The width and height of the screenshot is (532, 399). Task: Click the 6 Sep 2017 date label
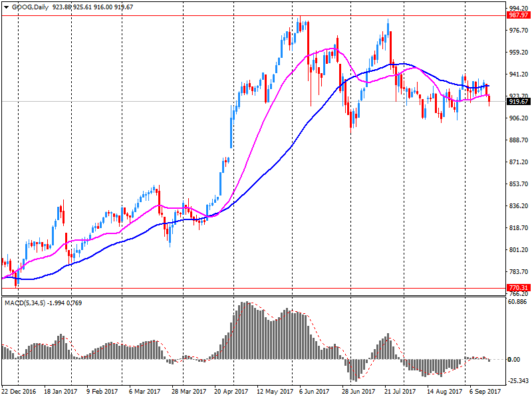485,392
